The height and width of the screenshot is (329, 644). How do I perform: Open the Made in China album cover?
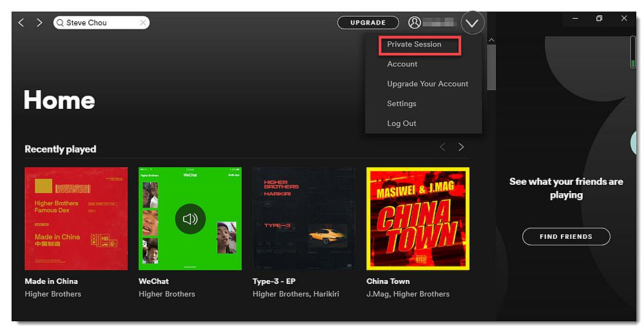click(76, 218)
